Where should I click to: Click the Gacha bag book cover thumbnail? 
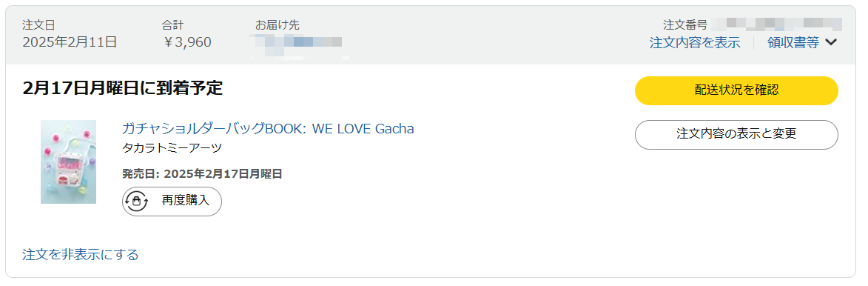click(x=68, y=162)
